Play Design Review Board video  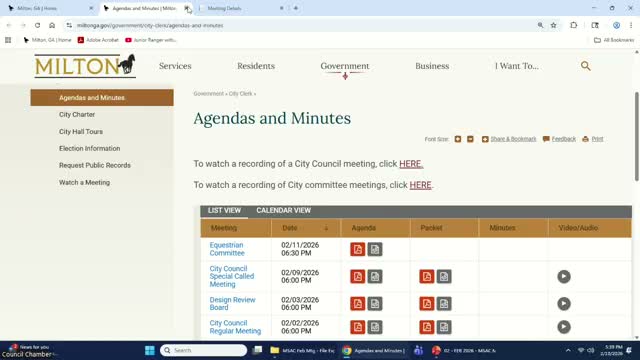pos(564,304)
